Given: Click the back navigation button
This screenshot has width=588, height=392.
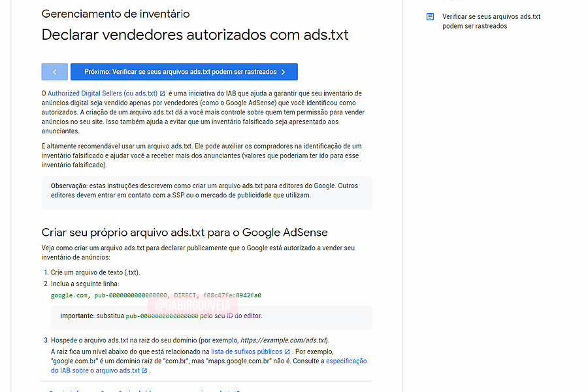Looking at the screenshot, I should click(54, 71).
